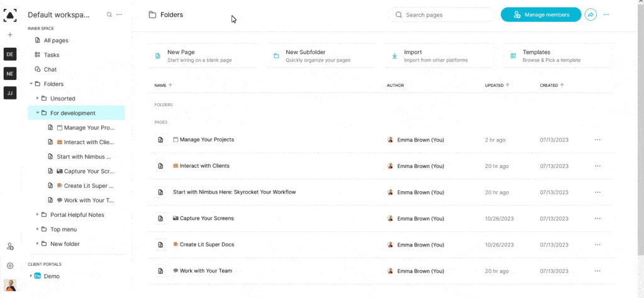
Task: Switch to the DE workspace
Action: click(x=10, y=54)
